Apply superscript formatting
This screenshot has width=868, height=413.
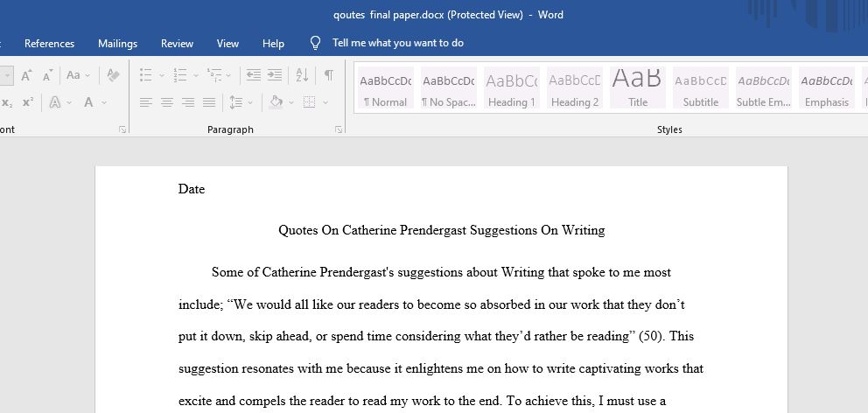28,102
